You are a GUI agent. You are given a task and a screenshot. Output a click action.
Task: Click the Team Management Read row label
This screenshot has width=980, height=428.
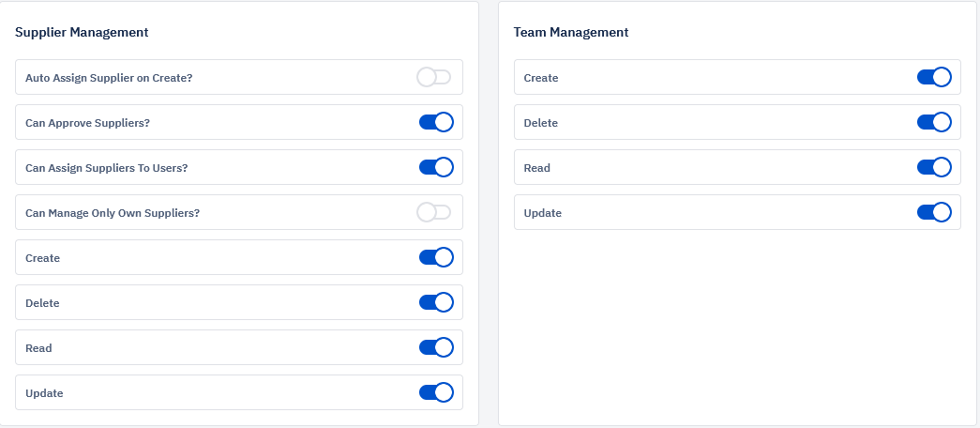pyautogui.click(x=536, y=168)
